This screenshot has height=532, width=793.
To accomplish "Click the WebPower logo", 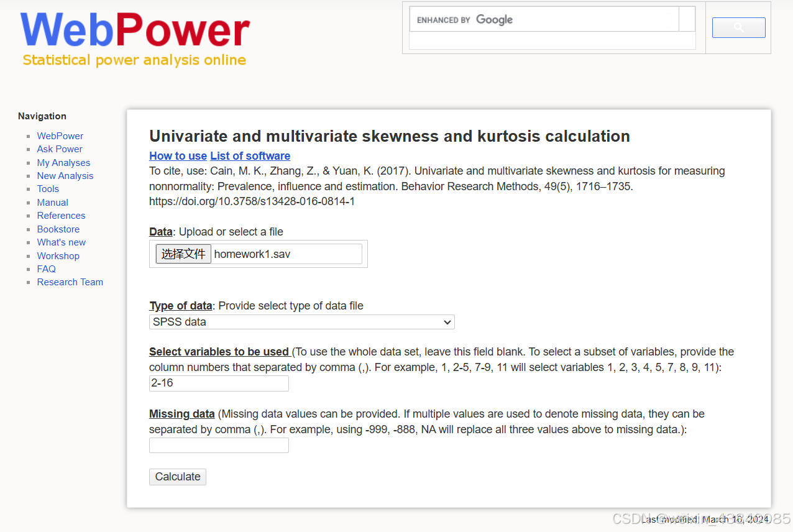I will click(135, 30).
